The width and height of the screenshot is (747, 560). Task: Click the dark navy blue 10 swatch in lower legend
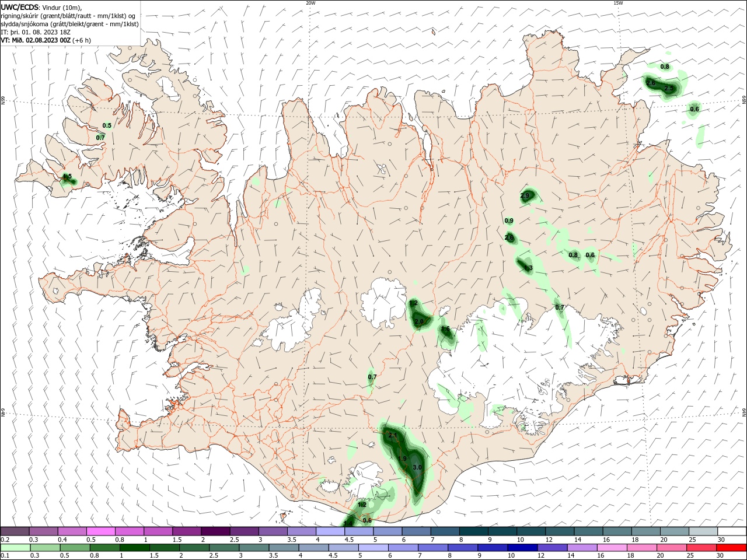tap(521, 548)
